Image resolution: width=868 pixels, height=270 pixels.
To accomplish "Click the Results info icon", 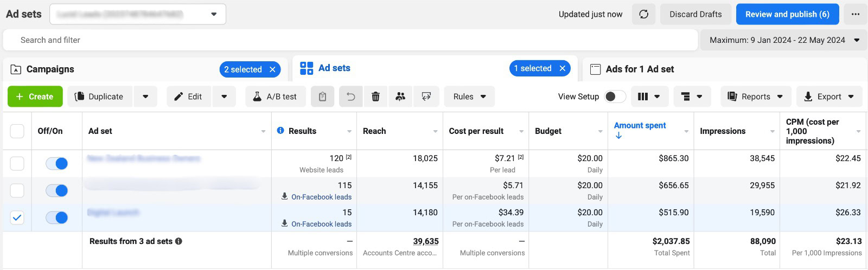I will pos(280,131).
